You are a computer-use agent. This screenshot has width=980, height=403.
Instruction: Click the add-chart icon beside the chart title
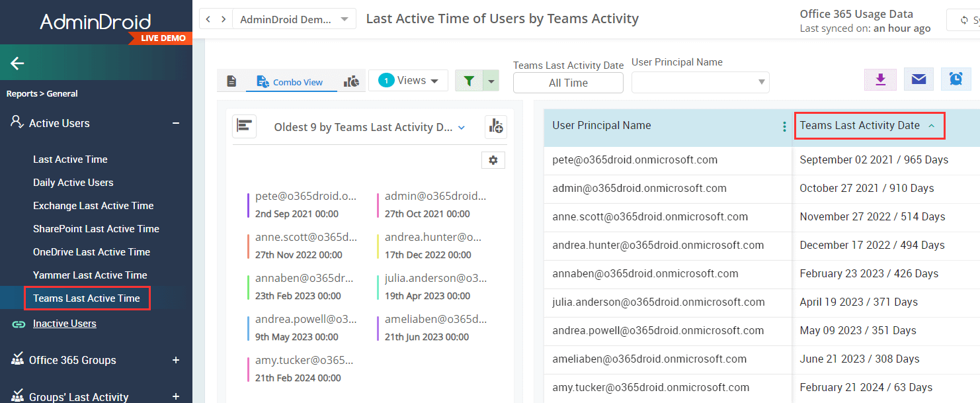tap(495, 126)
